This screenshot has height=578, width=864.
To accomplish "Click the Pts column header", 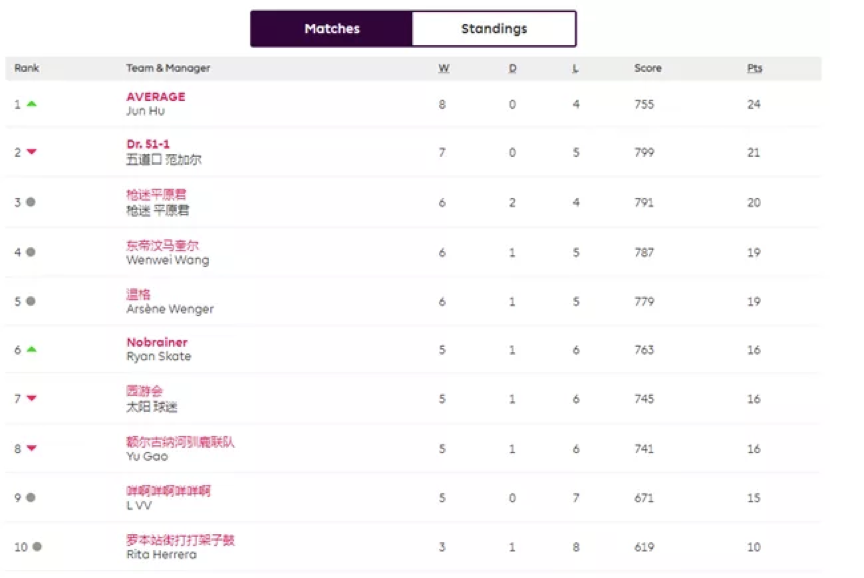I will tap(754, 68).
